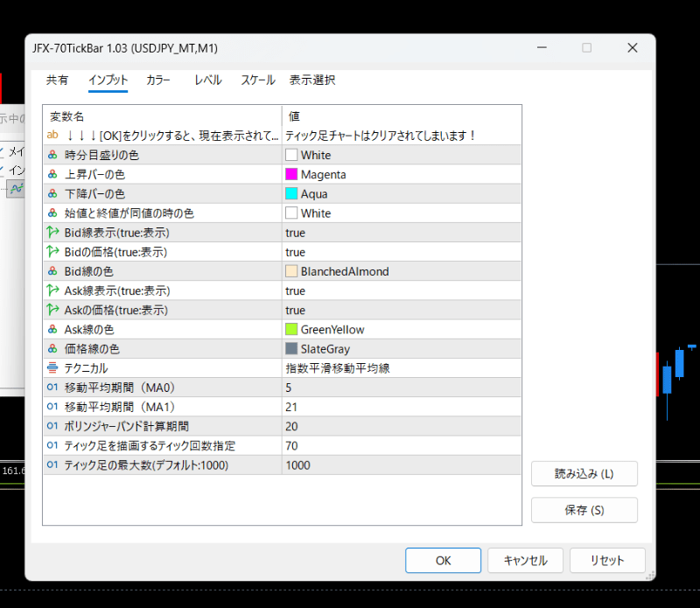Edit the maximum tick bars value 1000
700x608 pixels.
point(402,465)
